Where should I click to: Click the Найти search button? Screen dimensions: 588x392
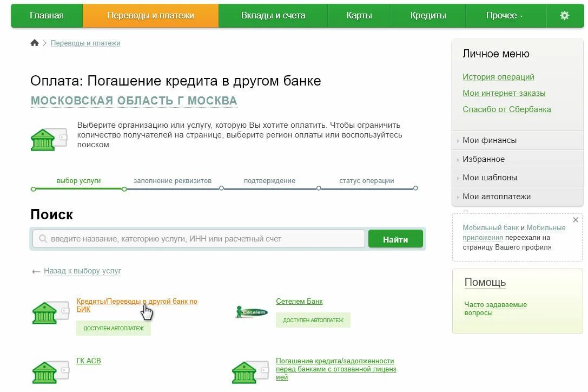click(395, 239)
